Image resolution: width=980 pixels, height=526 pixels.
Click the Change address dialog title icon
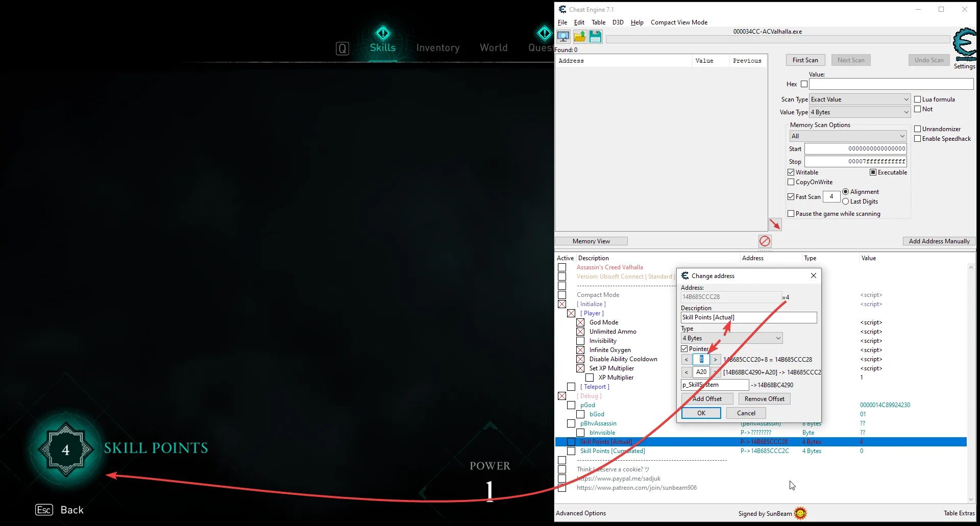pos(685,275)
